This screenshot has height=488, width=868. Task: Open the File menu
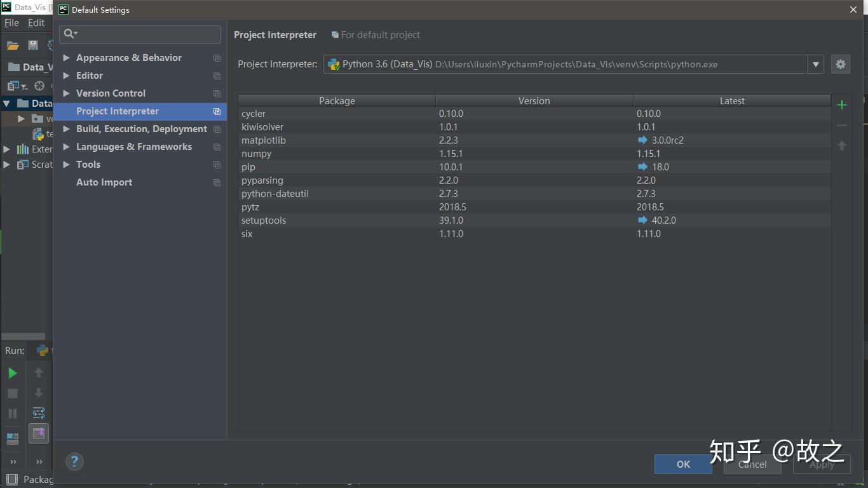(11, 23)
